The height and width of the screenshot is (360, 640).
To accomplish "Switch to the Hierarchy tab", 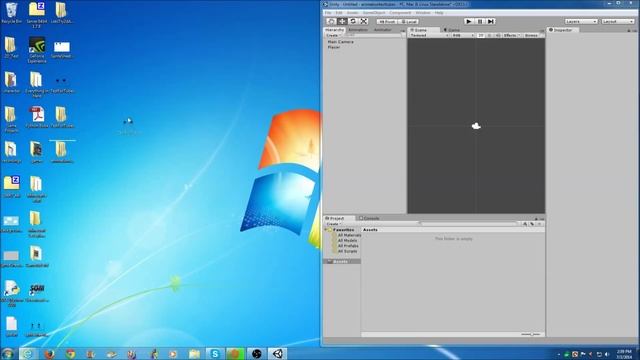I will click(x=334, y=30).
